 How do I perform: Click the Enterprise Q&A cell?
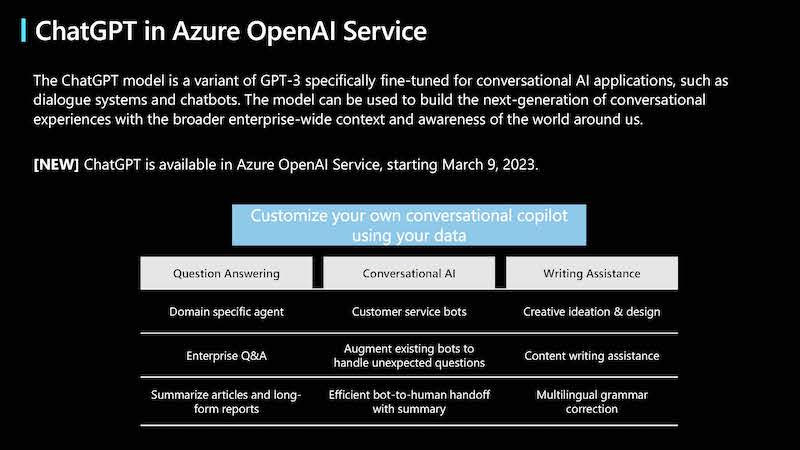(x=226, y=356)
